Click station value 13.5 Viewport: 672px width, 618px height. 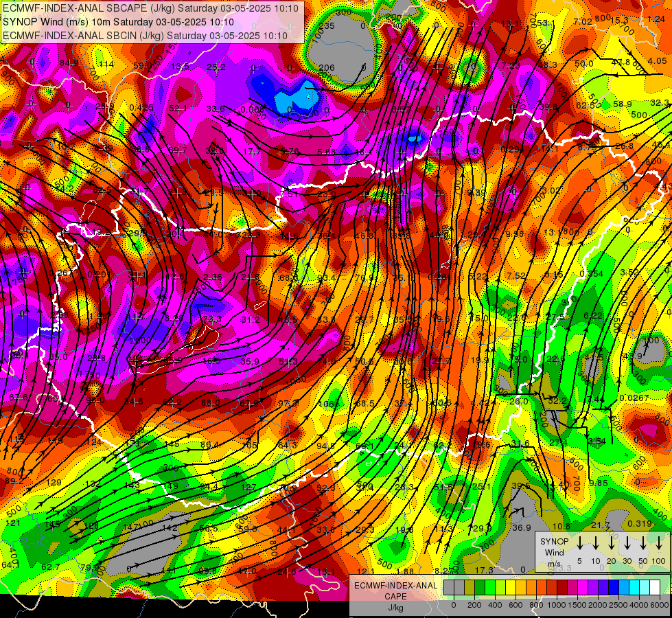(x=180, y=66)
